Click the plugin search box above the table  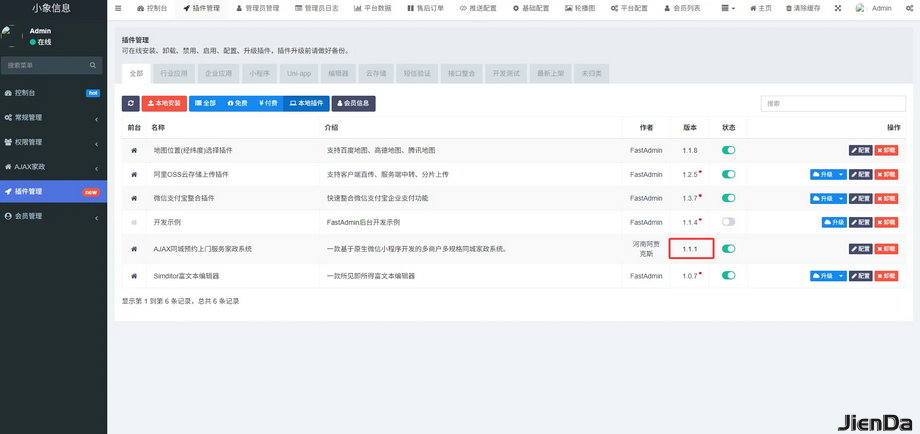833,103
